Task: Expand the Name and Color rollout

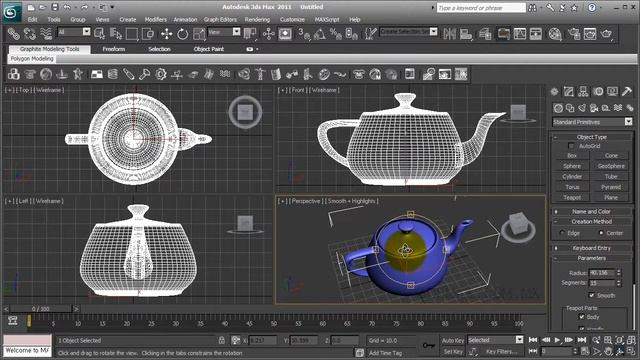Action: (x=592, y=211)
